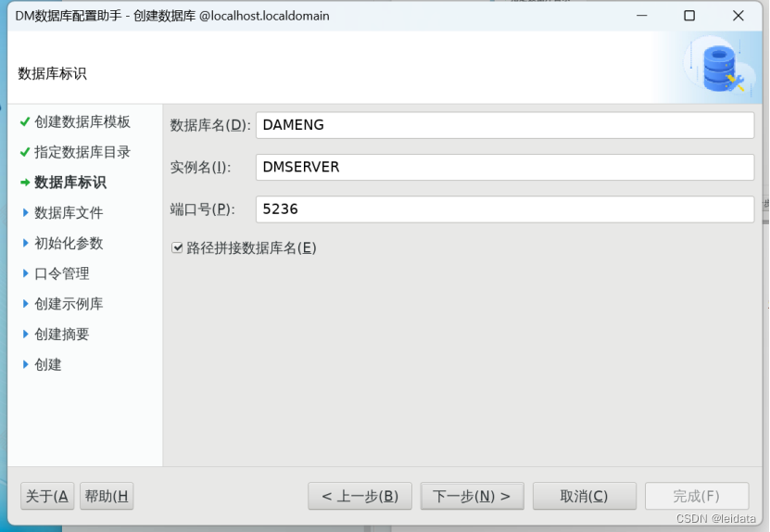This screenshot has height=532, width=770.
Task: Click the 数据库标识 page heading
Action: pos(52,74)
